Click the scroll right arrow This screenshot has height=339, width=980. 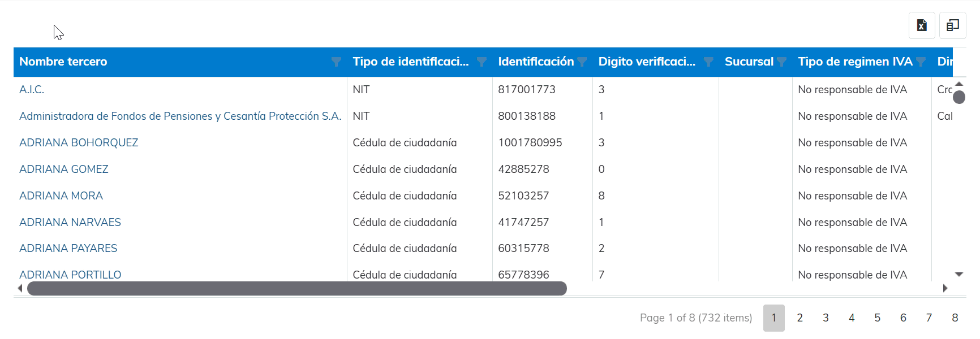pyautogui.click(x=945, y=288)
